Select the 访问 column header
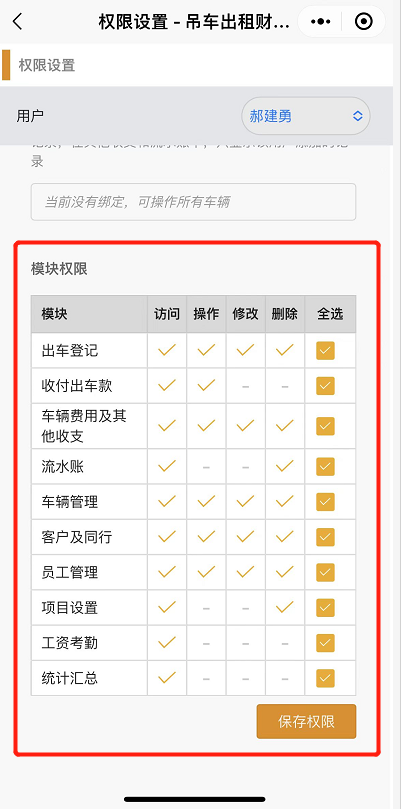401x809 pixels. point(167,314)
